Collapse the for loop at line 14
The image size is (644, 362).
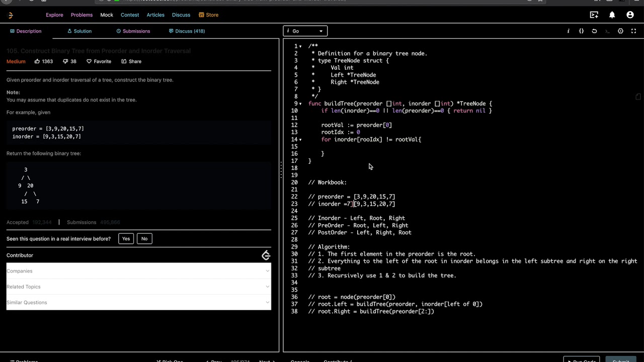tap(300, 139)
